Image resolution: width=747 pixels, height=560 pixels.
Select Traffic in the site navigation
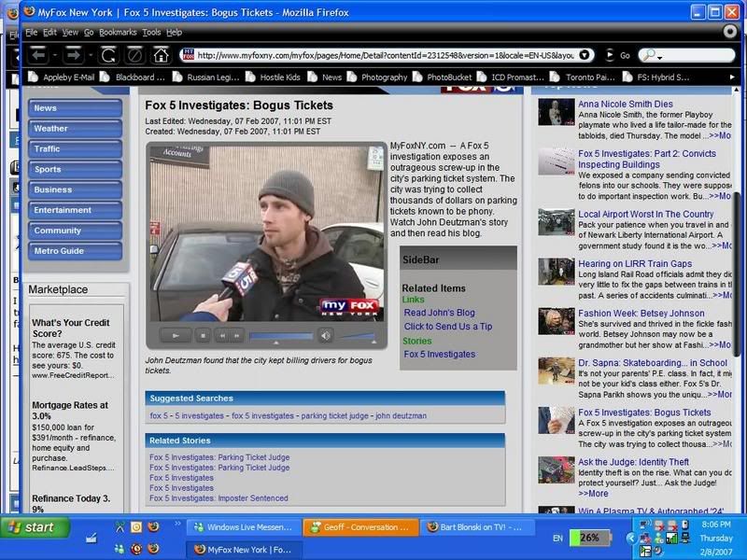tap(75, 149)
